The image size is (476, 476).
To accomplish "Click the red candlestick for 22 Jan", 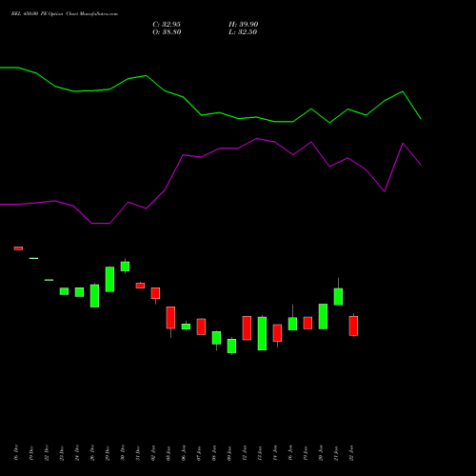I will [353, 326].
